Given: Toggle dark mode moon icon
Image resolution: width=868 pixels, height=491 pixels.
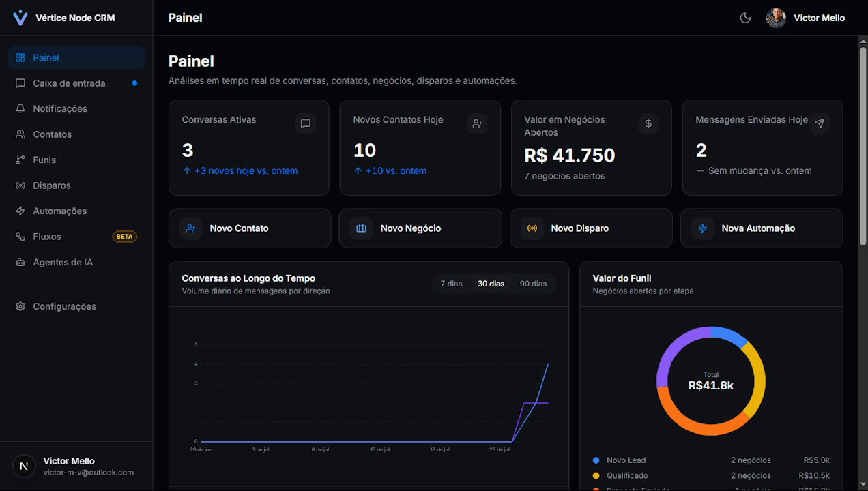Looking at the screenshot, I should pyautogui.click(x=745, y=18).
